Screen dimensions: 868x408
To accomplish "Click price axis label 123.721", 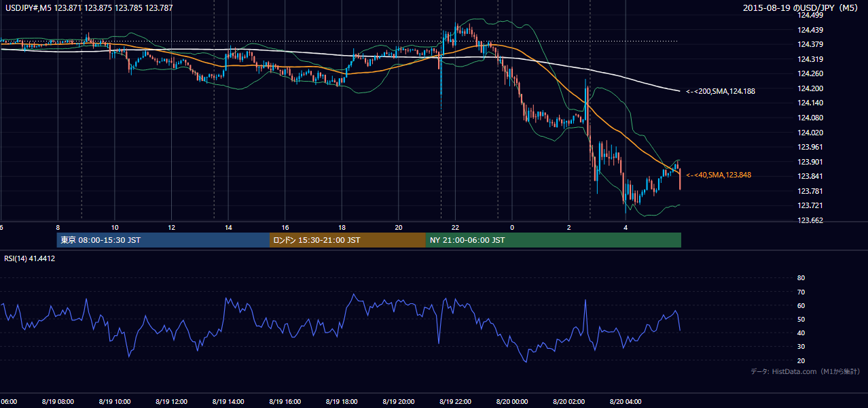I will 810,205.
